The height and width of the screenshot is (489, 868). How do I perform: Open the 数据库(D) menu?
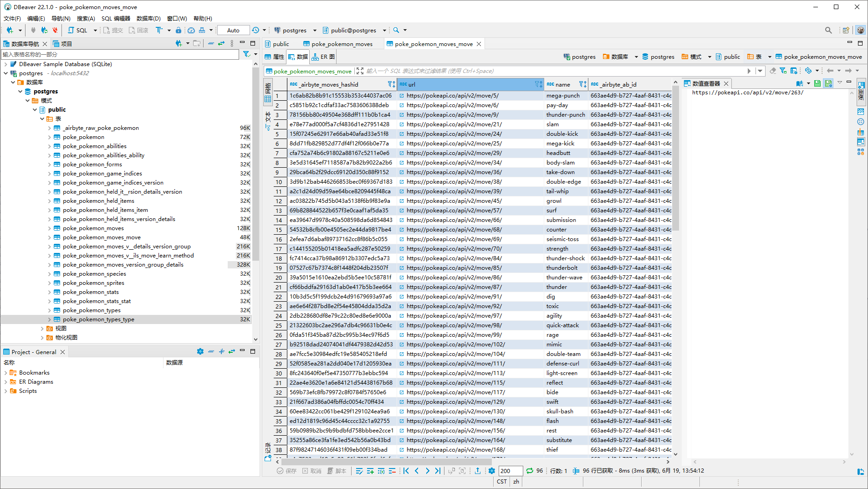[148, 18]
